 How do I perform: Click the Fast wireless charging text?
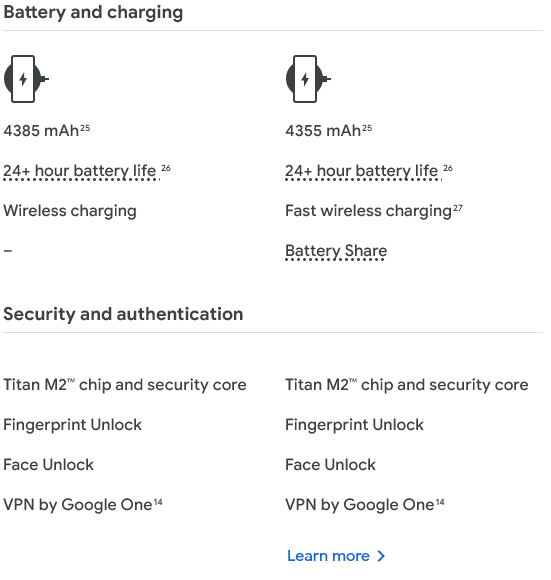point(368,211)
